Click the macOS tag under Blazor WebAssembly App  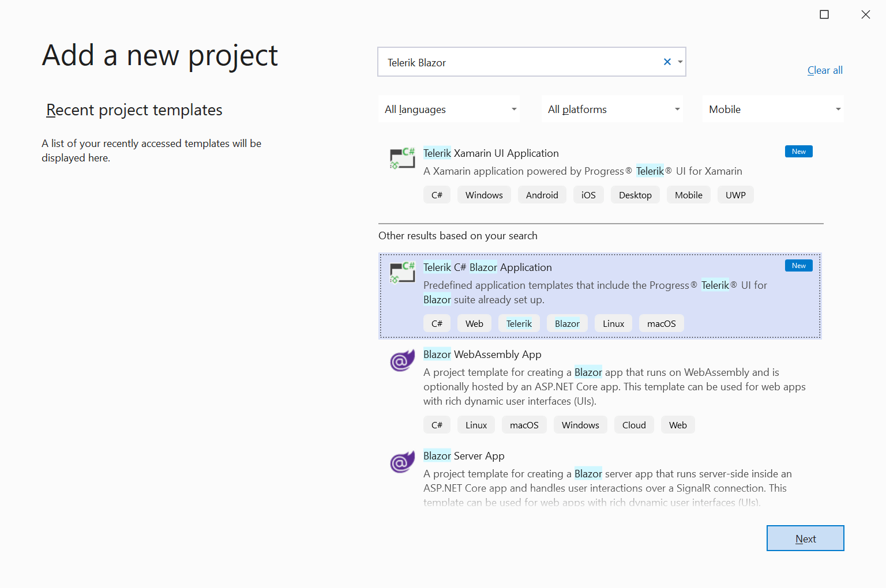(524, 424)
